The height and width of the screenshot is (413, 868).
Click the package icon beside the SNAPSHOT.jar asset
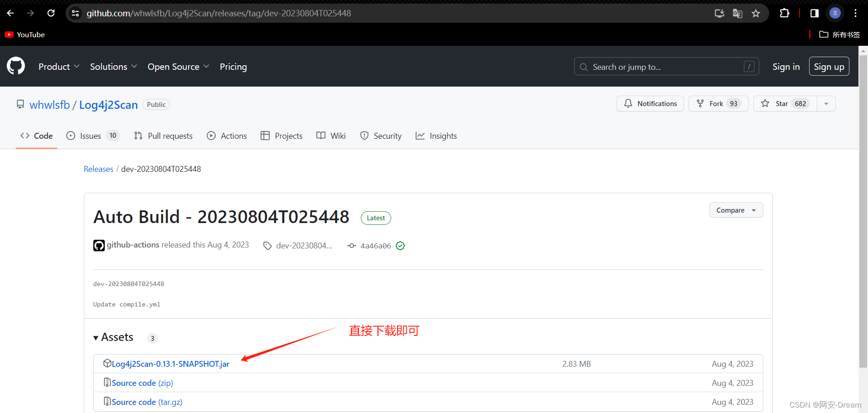point(107,363)
